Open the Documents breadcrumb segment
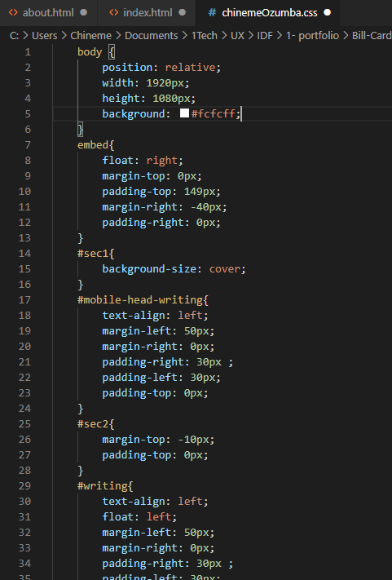The height and width of the screenshot is (580, 392). point(151,36)
